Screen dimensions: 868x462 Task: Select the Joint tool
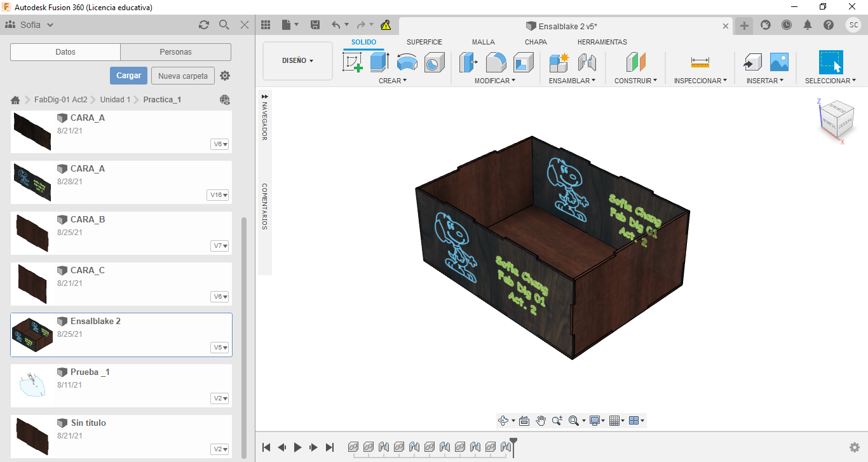pos(587,62)
